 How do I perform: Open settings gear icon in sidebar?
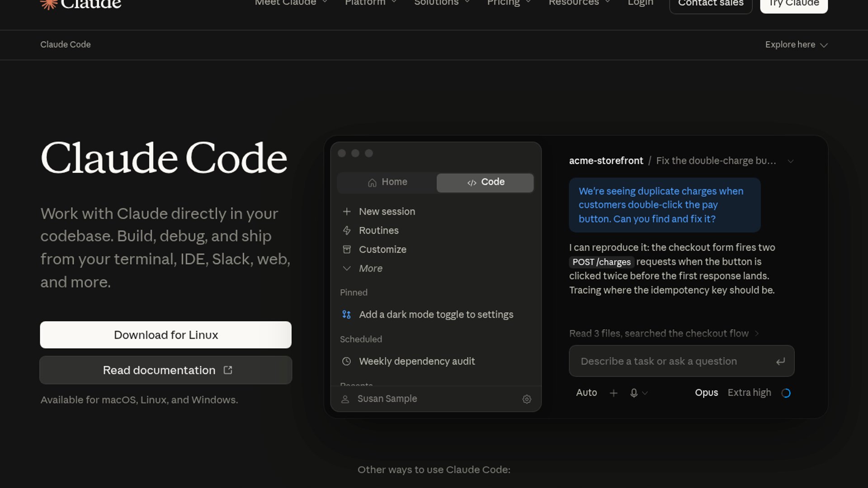pyautogui.click(x=527, y=399)
